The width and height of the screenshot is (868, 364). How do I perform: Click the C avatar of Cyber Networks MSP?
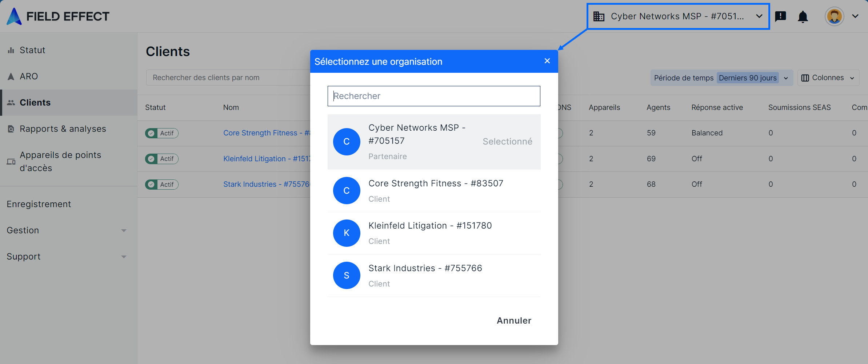click(x=347, y=142)
